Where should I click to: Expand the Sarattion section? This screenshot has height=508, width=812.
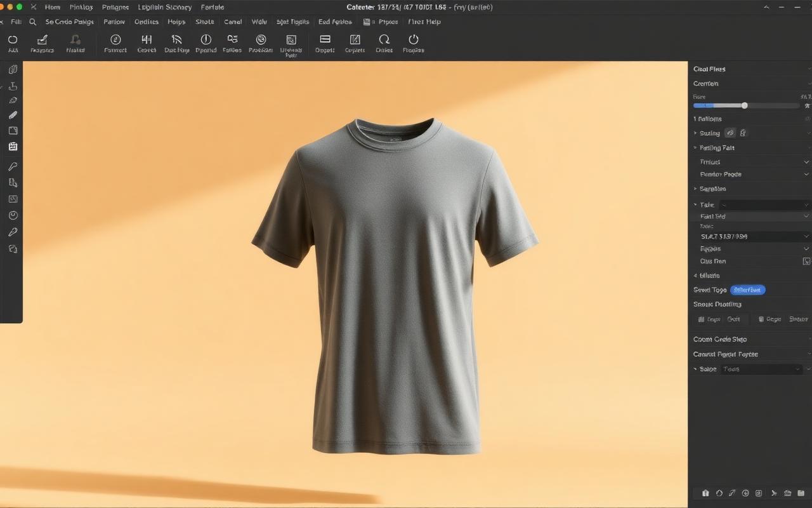tap(695, 189)
